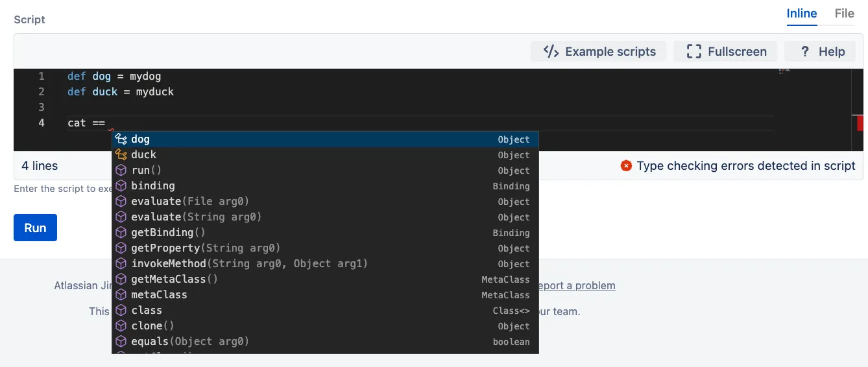Viewport: 868px width, 367px height.
Task: Click the variable icon beside dog
Action: [x=121, y=139]
